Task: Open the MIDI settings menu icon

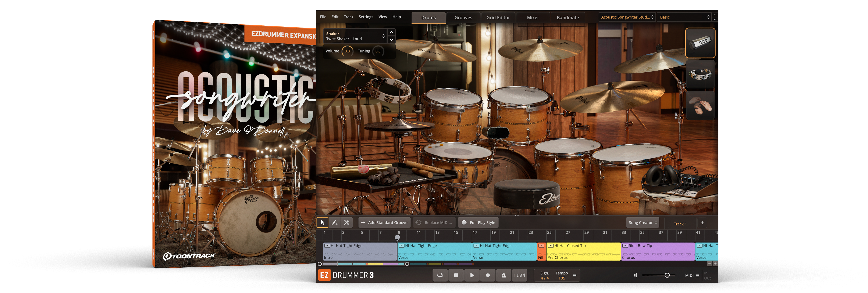Action: tap(697, 275)
